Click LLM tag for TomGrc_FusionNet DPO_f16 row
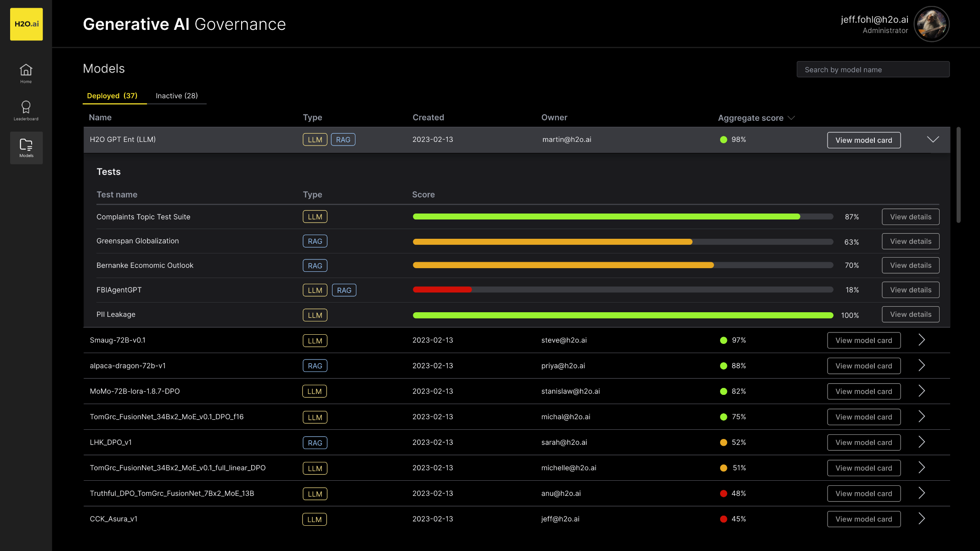This screenshot has width=980, height=551. click(315, 417)
